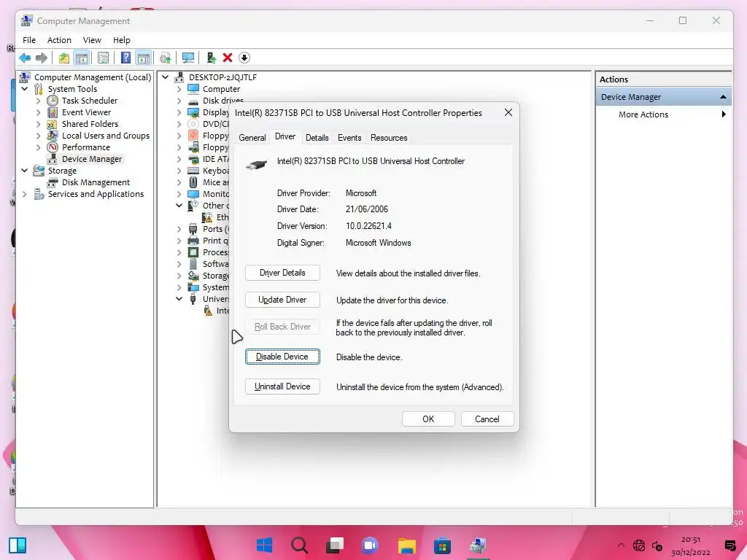Viewport: 747px width, 560px height.
Task: Click the blue Help question mark icon
Action: pos(125,58)
